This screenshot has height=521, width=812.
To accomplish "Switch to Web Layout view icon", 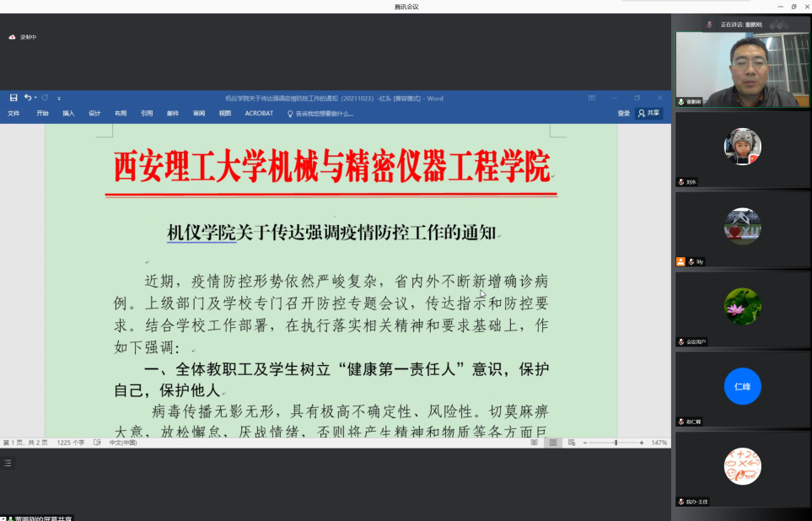I will coord(572,443).
